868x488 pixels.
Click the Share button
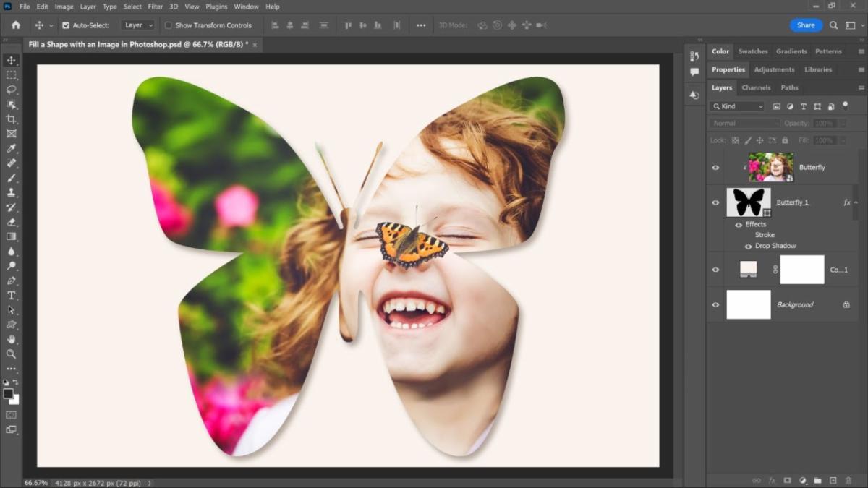tap(806, 25)
